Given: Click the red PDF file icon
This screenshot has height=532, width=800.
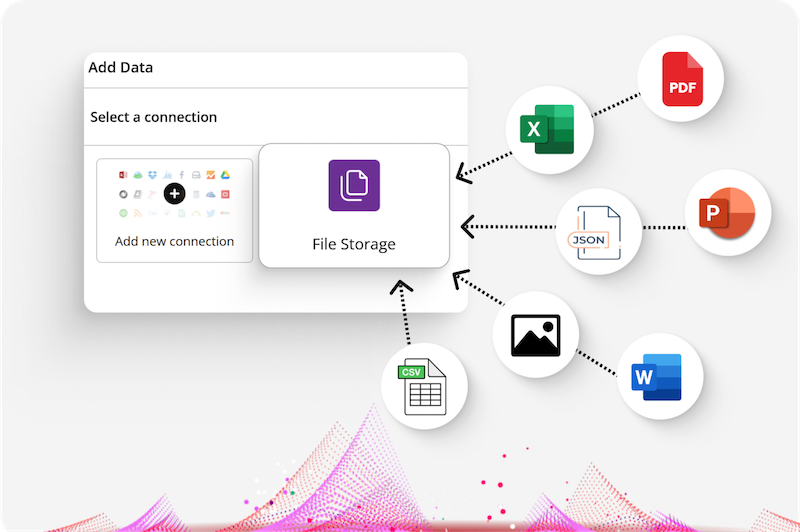Looking at the screenshot, I should tap(682, 79).
